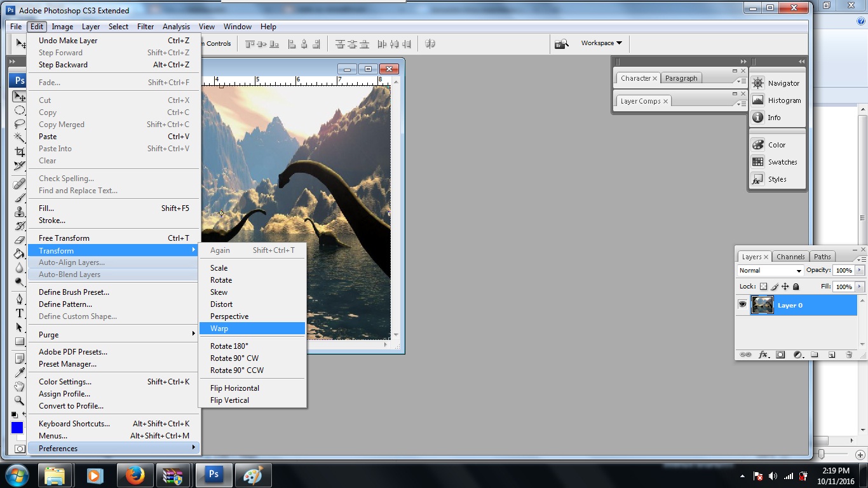Open the Layers panel flyout menu

pos(863,259)
